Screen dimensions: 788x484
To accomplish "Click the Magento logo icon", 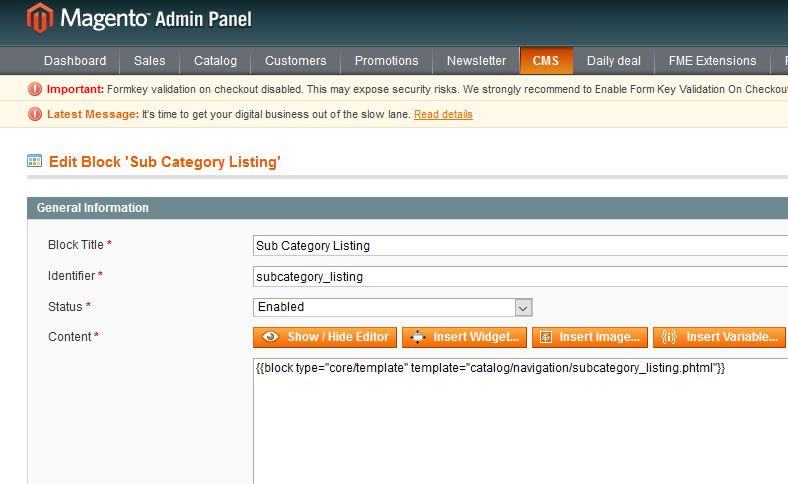I will (39, 18).
